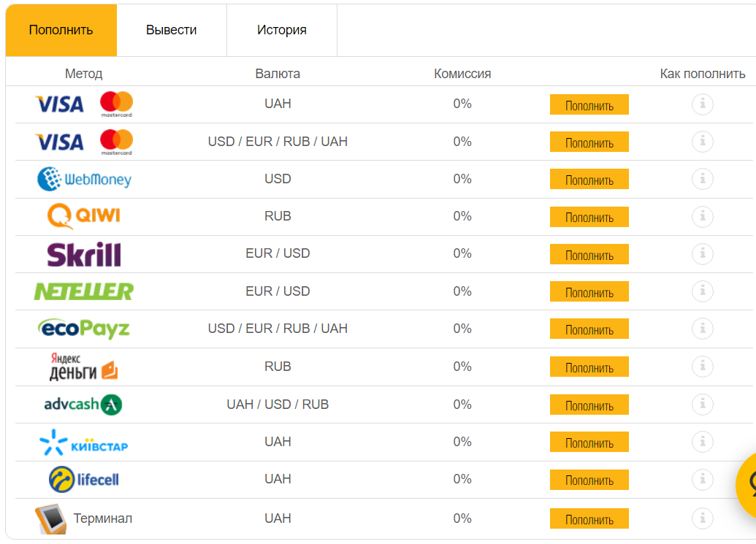The width and height of the screenshot is (756, 544).
Task: Open info icon for WebMoney deposit
Action: [x=702, y=179]
